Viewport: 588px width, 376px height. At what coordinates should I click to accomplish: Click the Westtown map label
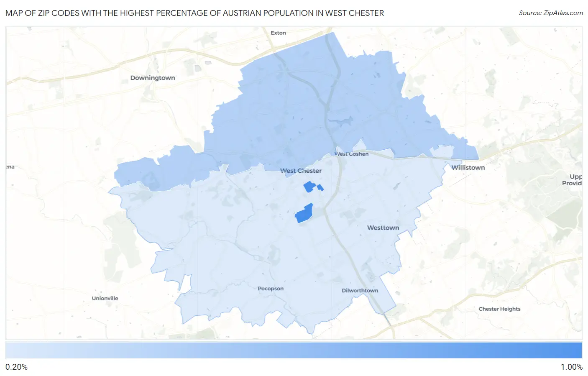pyautogui.click(x=383, y=228)
